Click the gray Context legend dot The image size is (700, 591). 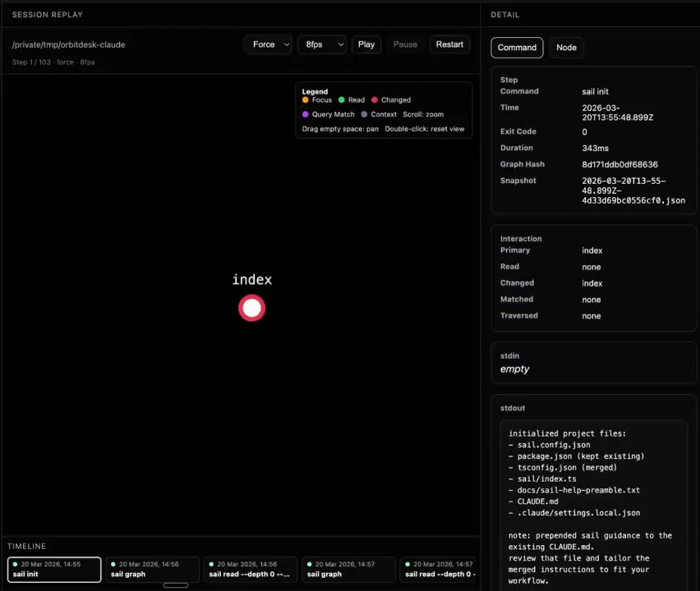pyautogui.click(x=364, y=114)
